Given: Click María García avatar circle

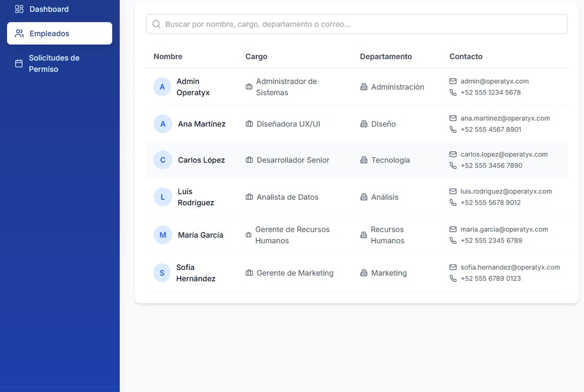Looking at the screenshot, I should coord(163,235).
